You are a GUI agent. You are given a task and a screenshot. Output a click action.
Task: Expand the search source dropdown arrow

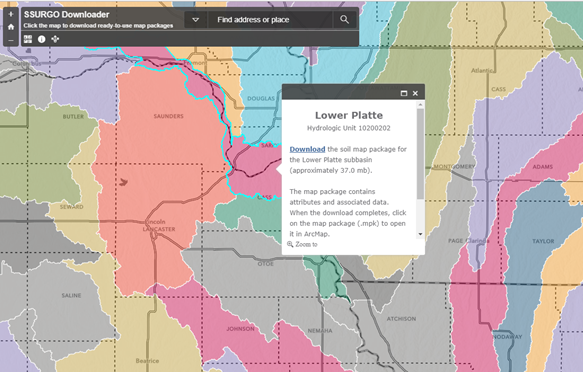pos(196,20)
